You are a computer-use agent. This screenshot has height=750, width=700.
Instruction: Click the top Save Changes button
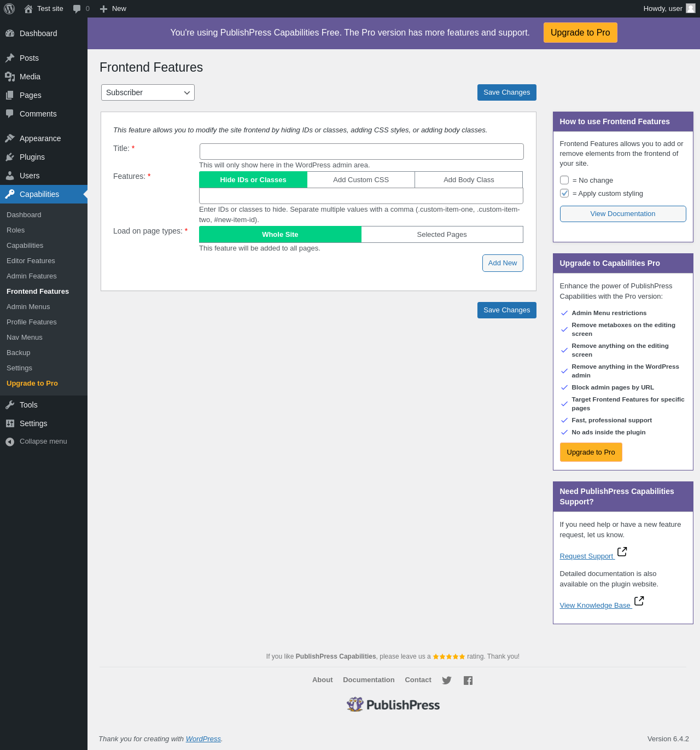pos(507,92)
